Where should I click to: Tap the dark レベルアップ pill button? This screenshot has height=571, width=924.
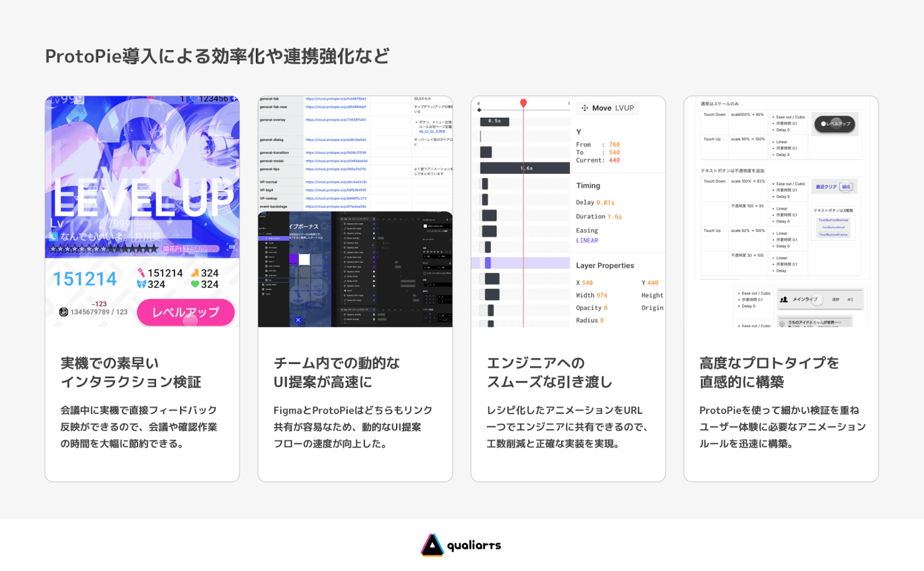tap(835, 124)
